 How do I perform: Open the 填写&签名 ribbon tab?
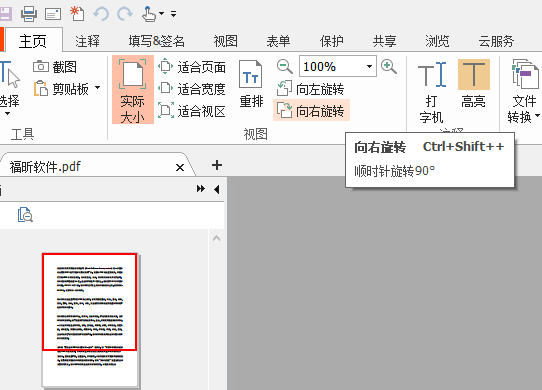(157, 41)
